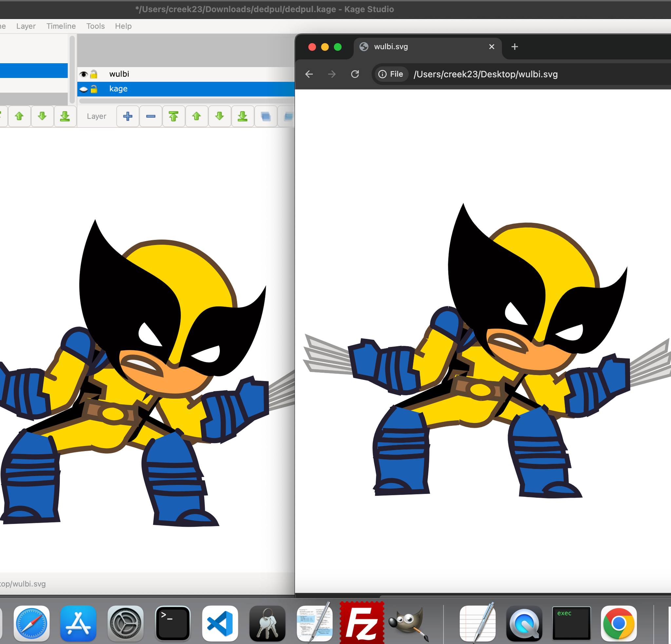
Task: Move layer up one step in Layer toolbar
Action: [x=197, y=116]
